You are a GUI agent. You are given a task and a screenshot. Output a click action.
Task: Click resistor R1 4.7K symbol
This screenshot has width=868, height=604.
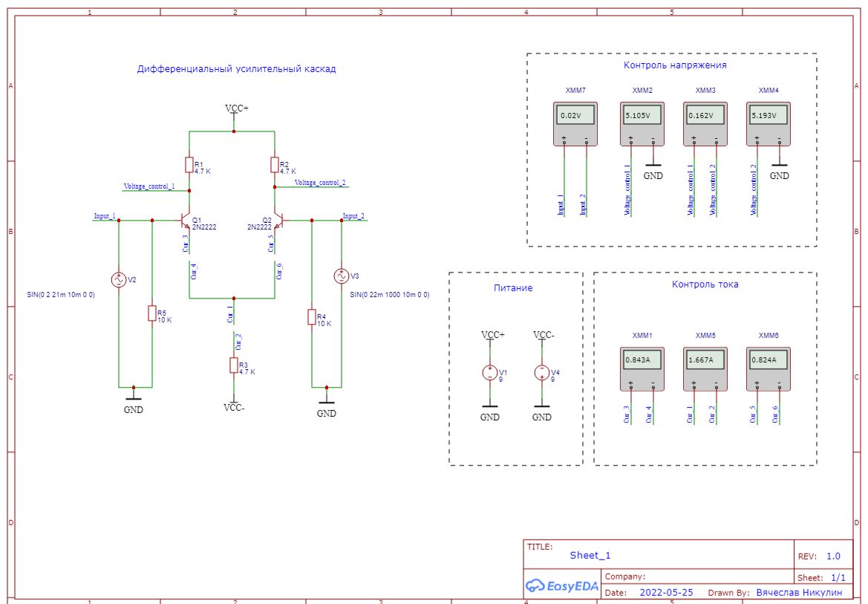click(190, 165)
